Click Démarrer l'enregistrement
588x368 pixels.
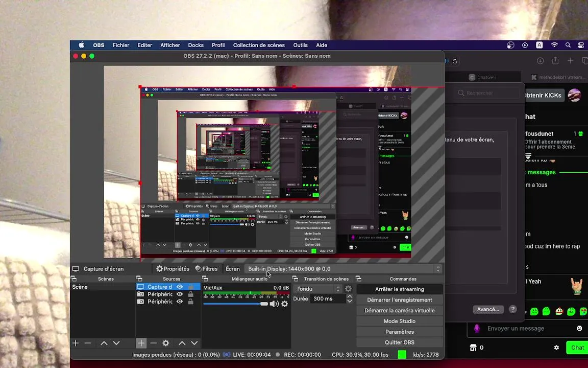[x=400, y=300]
